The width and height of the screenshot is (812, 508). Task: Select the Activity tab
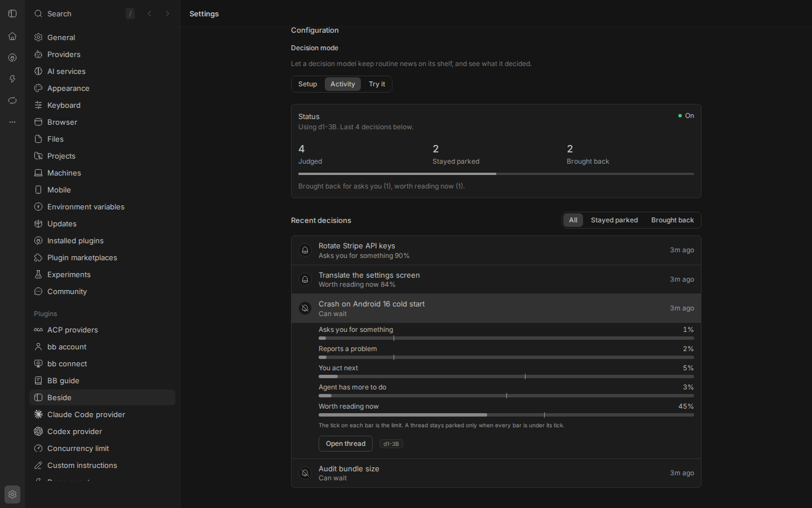[343, 84]
